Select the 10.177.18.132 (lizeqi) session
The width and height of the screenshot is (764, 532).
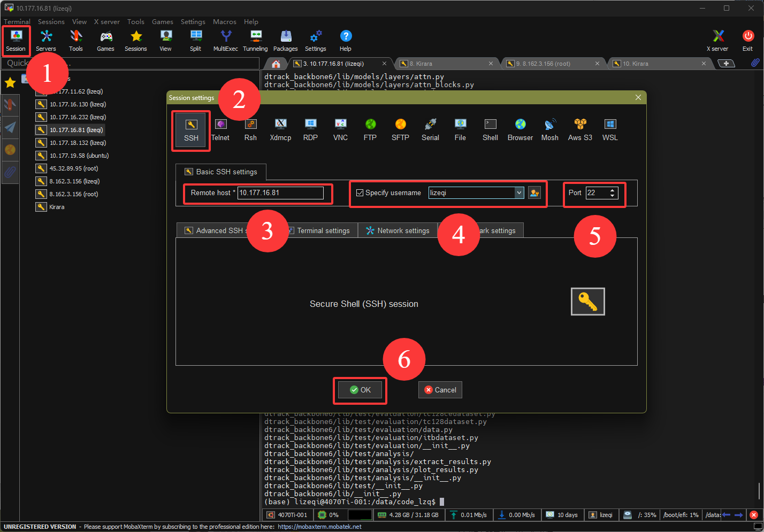tap(71, 143)
